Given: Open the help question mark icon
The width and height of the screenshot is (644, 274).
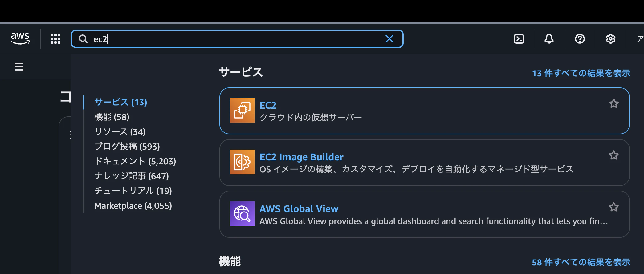Looking at the screenshot, I should (580, 39).
